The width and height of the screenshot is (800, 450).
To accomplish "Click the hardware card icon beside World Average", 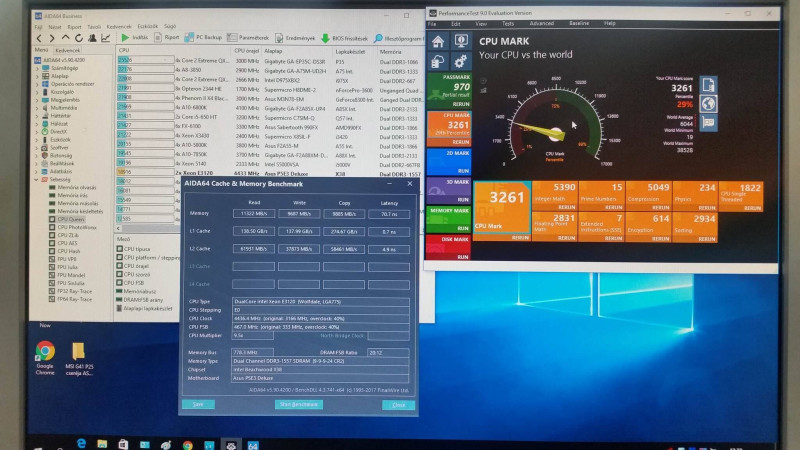I will 708,122.
